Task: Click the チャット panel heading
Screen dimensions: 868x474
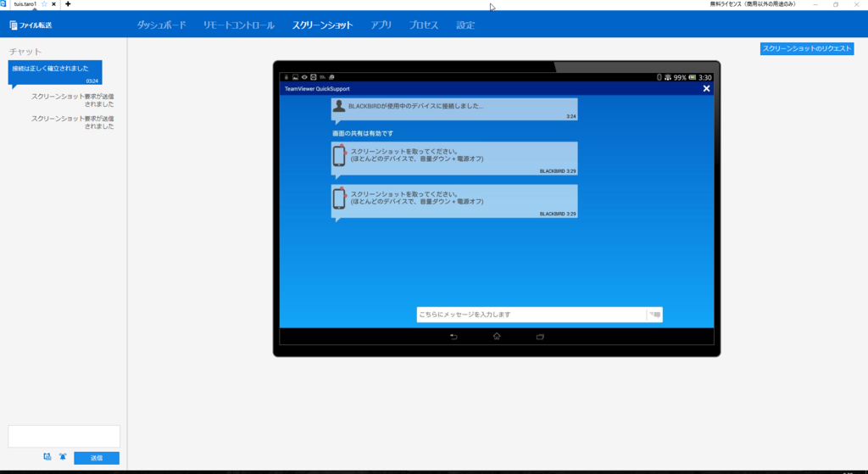Action: [25, 52]
